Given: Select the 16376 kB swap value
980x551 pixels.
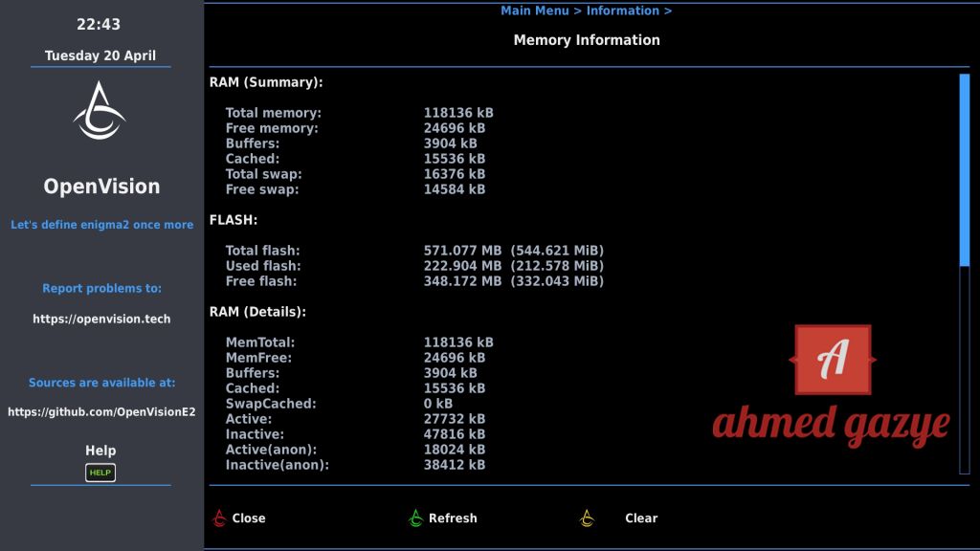Looking at the screenshot, I should 455,174.
